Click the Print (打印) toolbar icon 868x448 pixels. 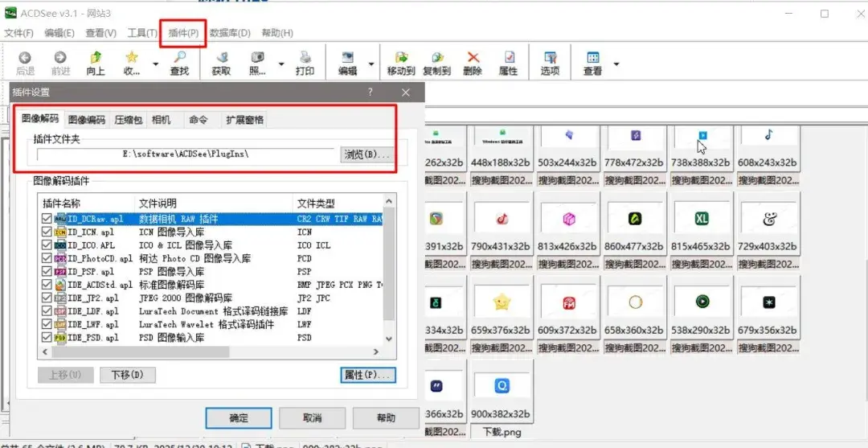(x=305, y=58)
